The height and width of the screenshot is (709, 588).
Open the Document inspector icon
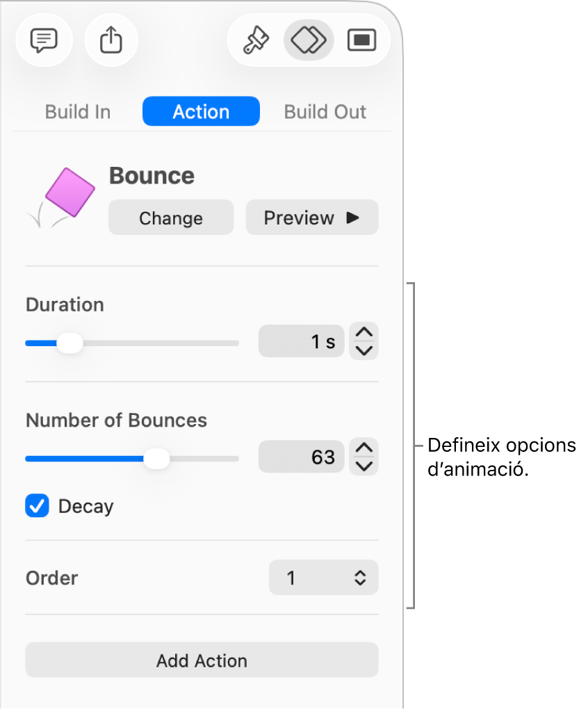pyautogui.click(x=361, y=40)
